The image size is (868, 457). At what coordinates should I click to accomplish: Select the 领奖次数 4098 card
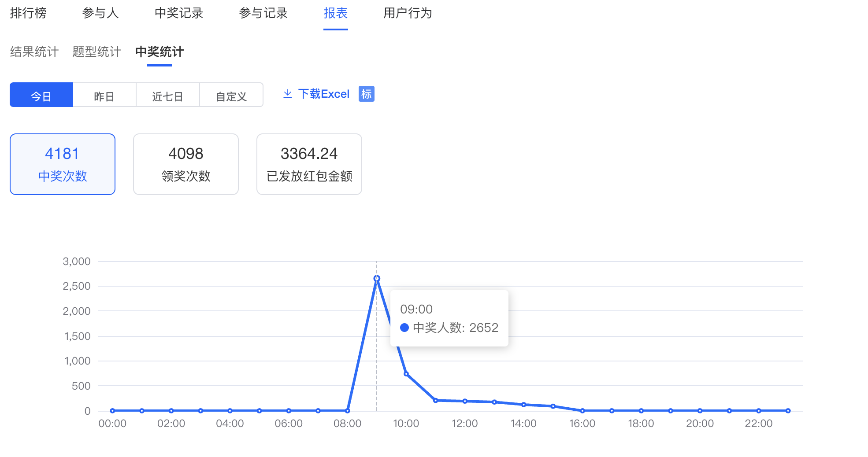pos(186,164)
